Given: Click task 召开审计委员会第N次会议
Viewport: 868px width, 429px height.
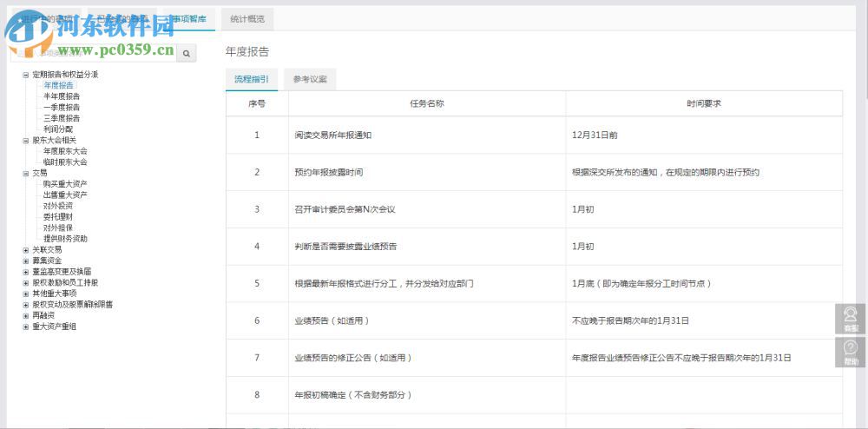Looking at the screenshot, I should click(x=345, y=209).
